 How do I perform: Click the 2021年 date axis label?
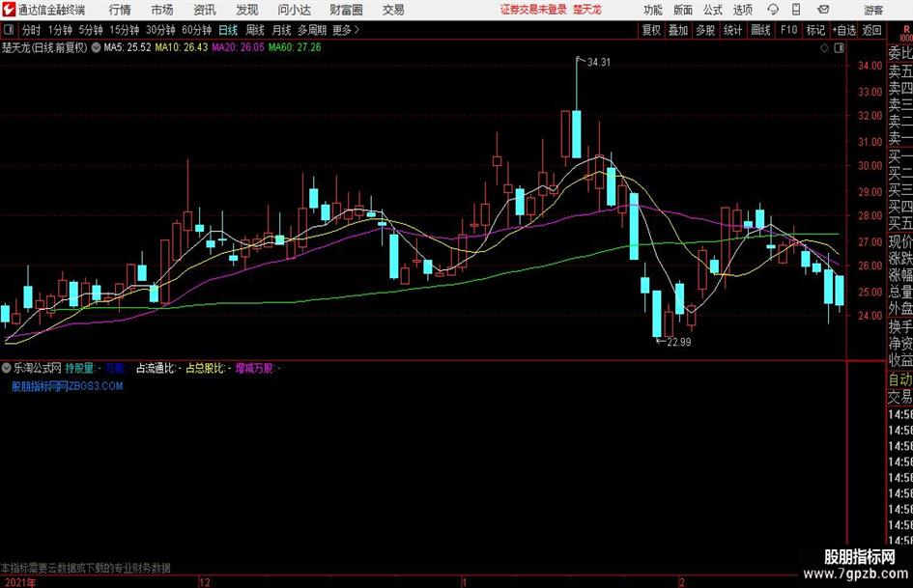point(19,582)
